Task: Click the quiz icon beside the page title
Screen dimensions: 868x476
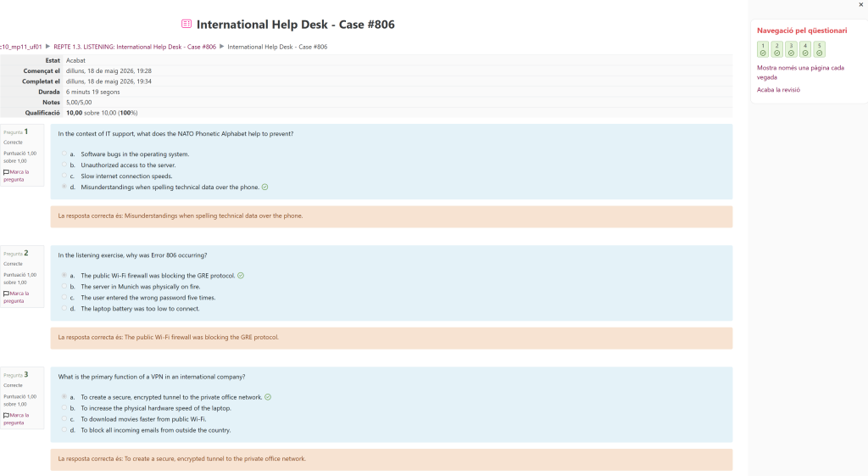Action: tap(186, 24)
